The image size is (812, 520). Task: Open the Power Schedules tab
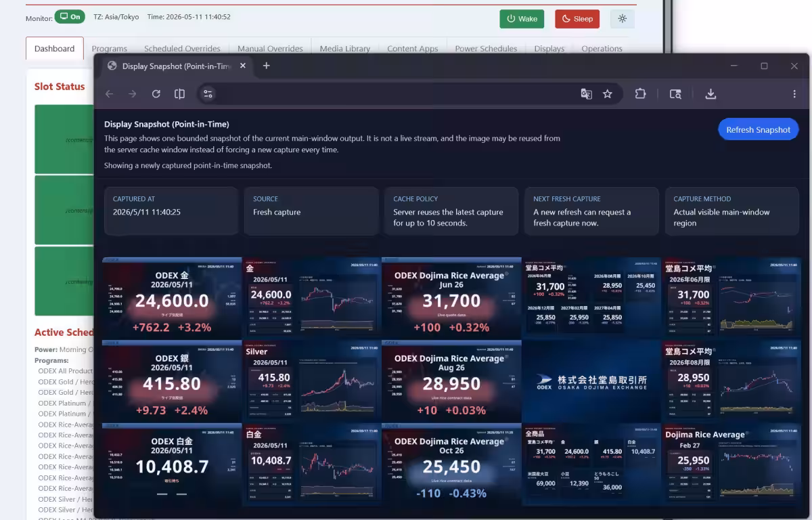[486, 48]
